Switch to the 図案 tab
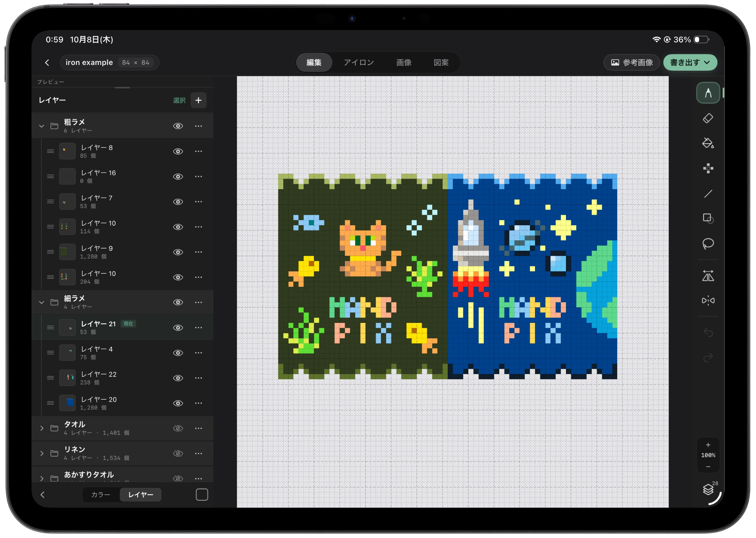The image size is (756, 538). click(x=441, y=63)
